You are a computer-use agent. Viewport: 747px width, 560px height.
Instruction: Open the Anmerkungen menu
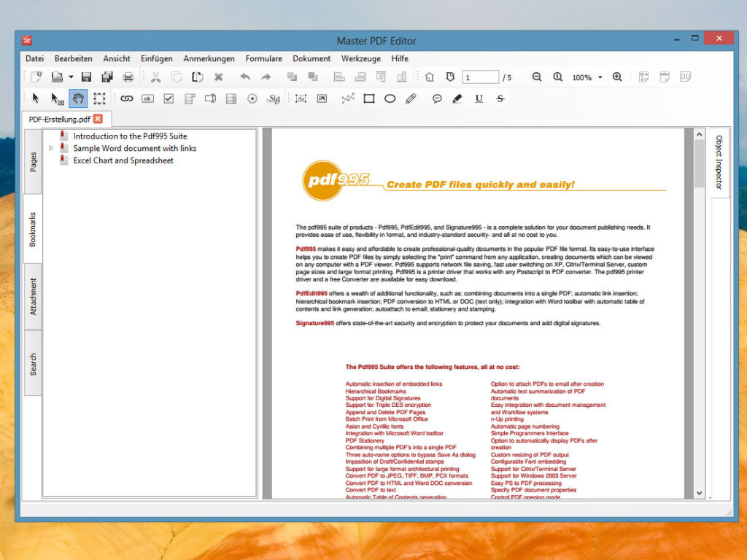[x=209, y=58]
